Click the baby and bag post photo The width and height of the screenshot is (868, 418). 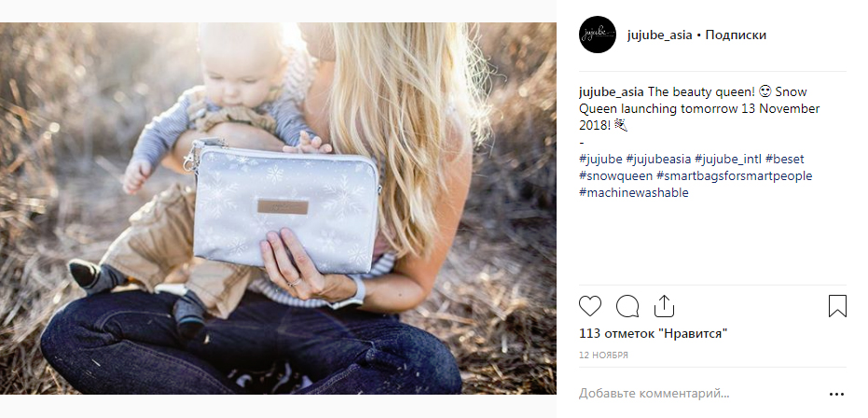point(278,208)
